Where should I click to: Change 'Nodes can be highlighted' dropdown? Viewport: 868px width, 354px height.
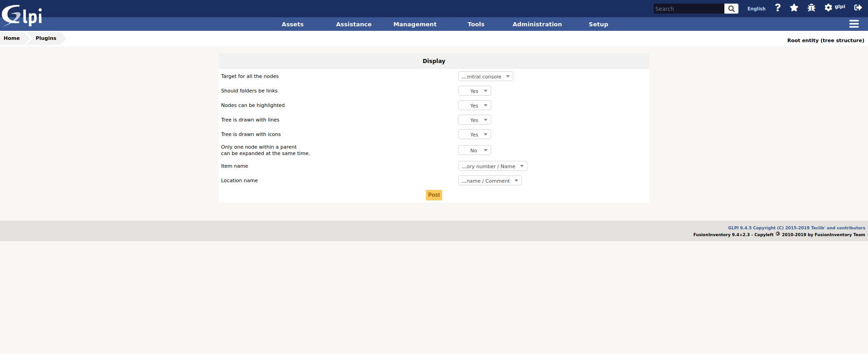tap(474, 106)
